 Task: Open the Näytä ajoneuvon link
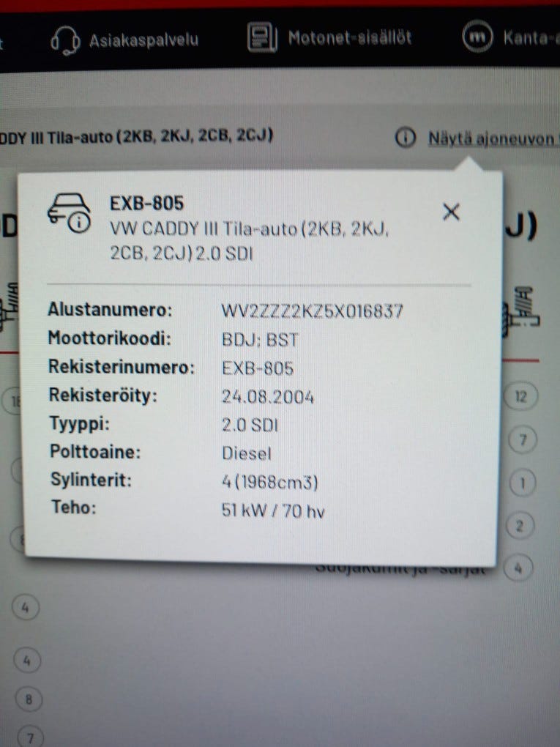pyautogui.click(x=493, y=138)
